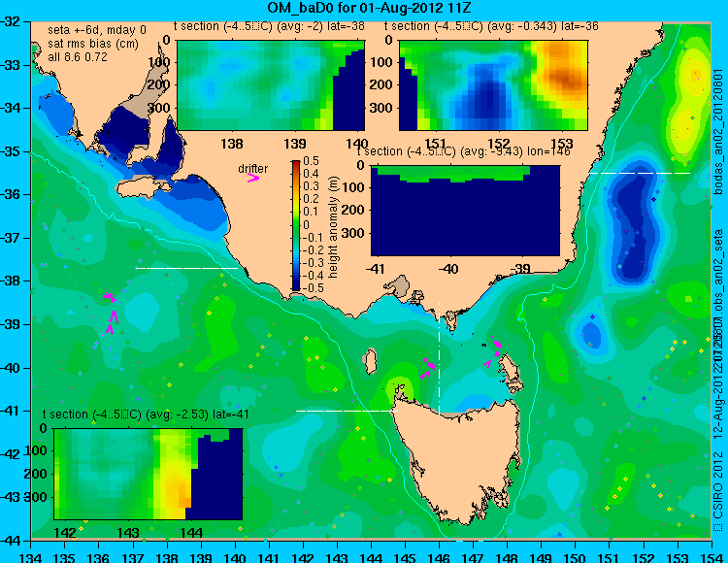
Task: Click Kangaroo Island on the map
Action: tap(144, 188)
